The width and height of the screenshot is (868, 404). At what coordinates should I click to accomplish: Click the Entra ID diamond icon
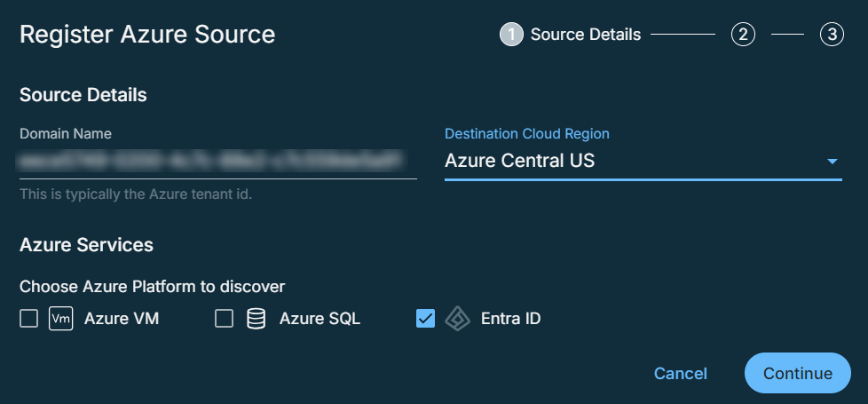pyautogui.click(x=458, y=319)
